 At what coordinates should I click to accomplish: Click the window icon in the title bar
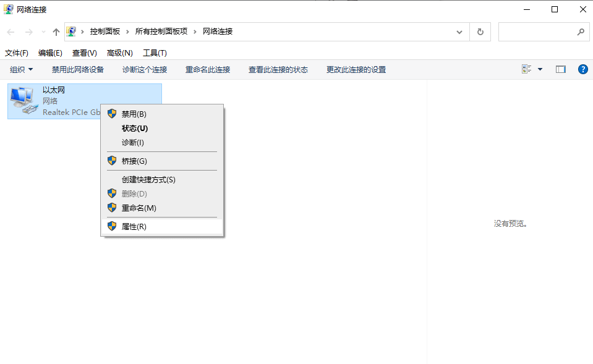8,9
